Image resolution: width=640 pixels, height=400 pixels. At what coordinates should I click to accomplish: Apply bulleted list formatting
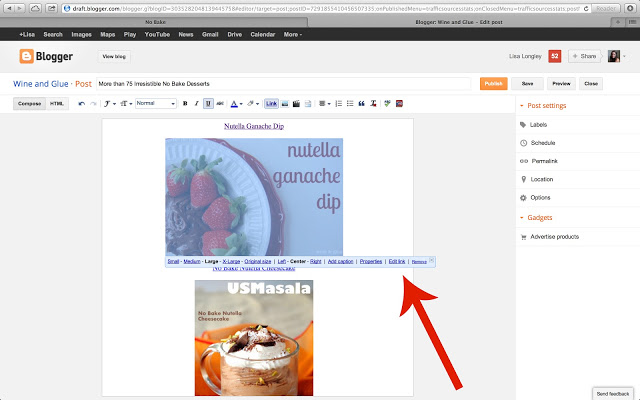350,104
